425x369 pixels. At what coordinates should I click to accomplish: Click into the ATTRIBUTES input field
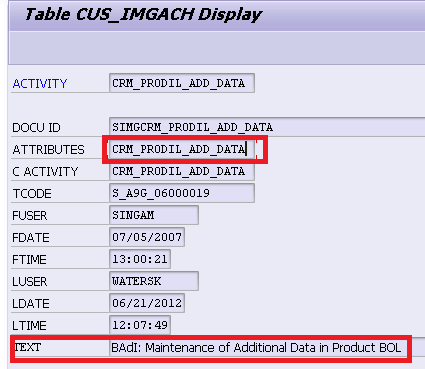click(182, 149)
